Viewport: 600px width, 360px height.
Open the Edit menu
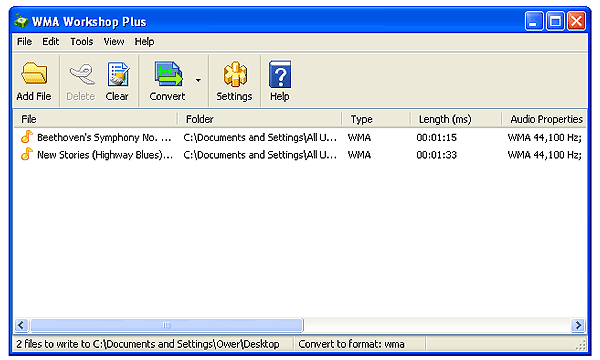[x=51, y=41]
